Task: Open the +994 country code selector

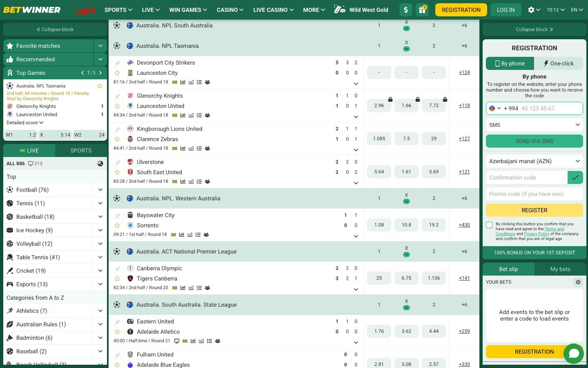Action: (495, 108)
